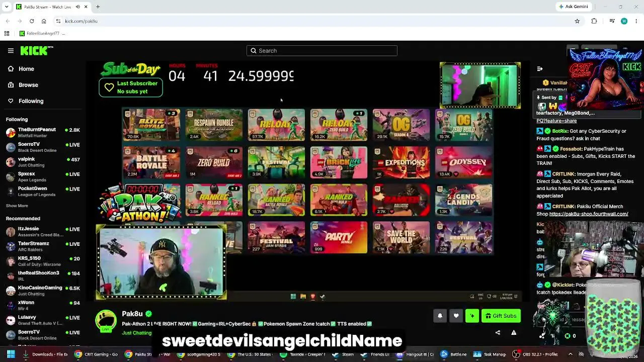644x362 pixels.
Task: Click the green sparkle subscribe button
Action: pyautogui.click(x=472, y=316)
